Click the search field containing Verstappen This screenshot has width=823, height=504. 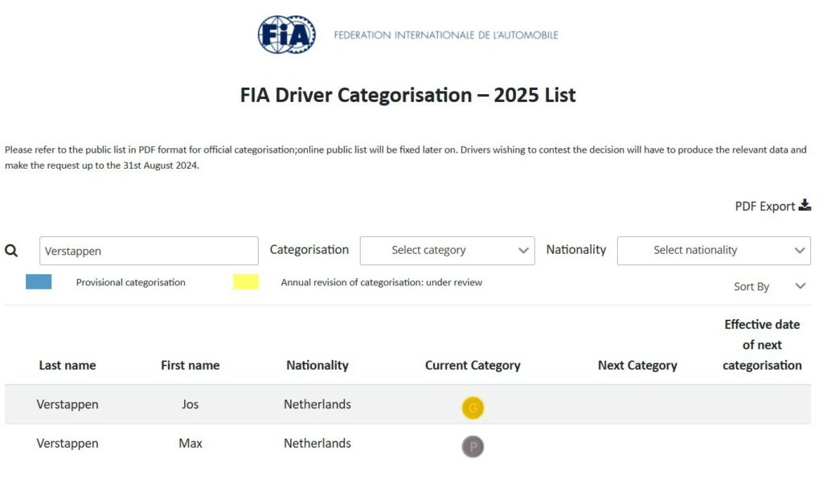149,251
